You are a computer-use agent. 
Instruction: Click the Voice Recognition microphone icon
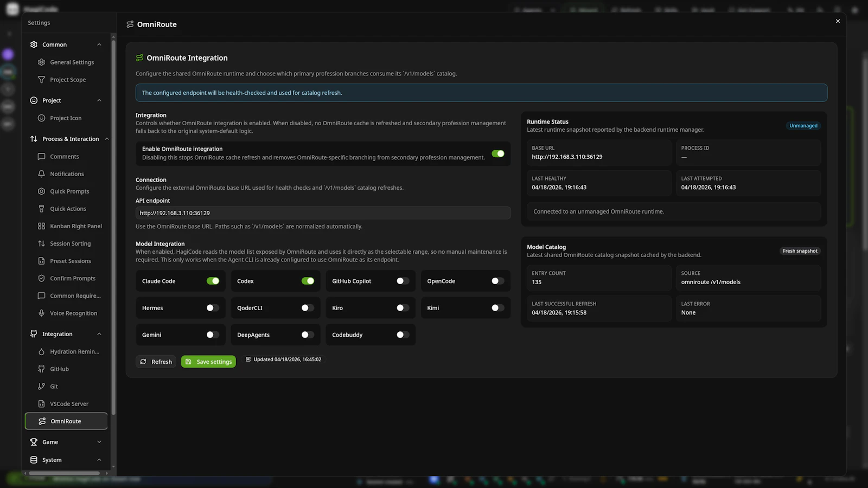click(41, 313)
